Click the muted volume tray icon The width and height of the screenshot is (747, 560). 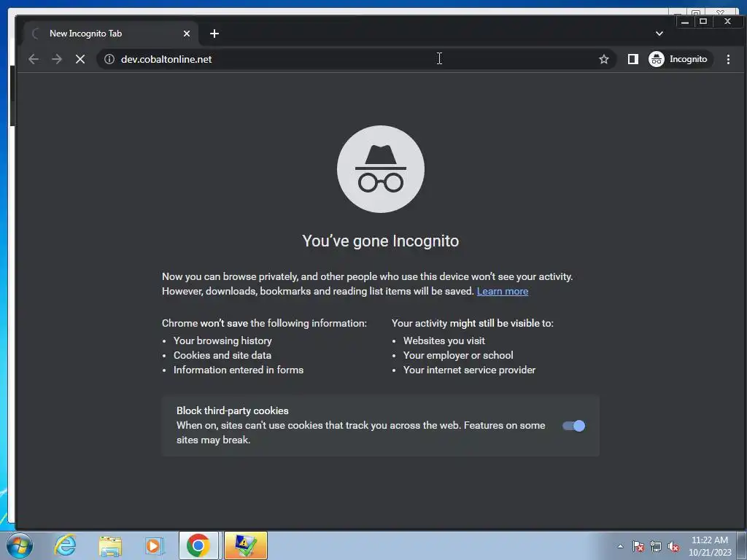coord(673,546)
